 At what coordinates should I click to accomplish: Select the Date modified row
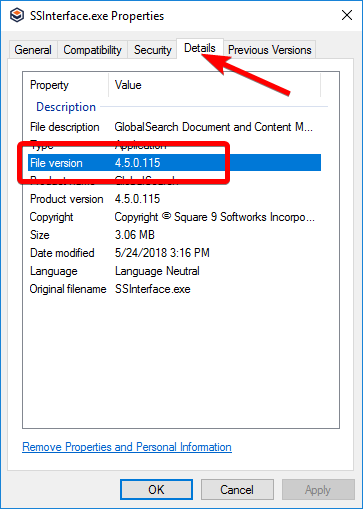pos(174,253)
